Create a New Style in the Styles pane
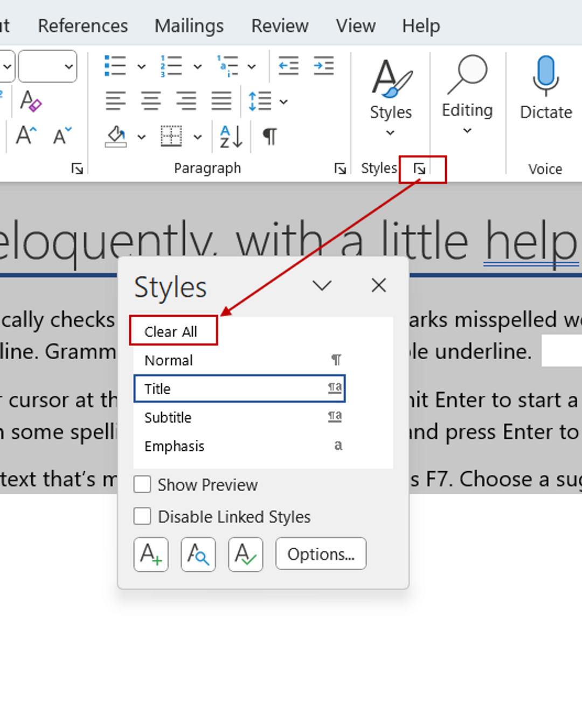Viewport: 582px width, 728px height. (151, 554)
